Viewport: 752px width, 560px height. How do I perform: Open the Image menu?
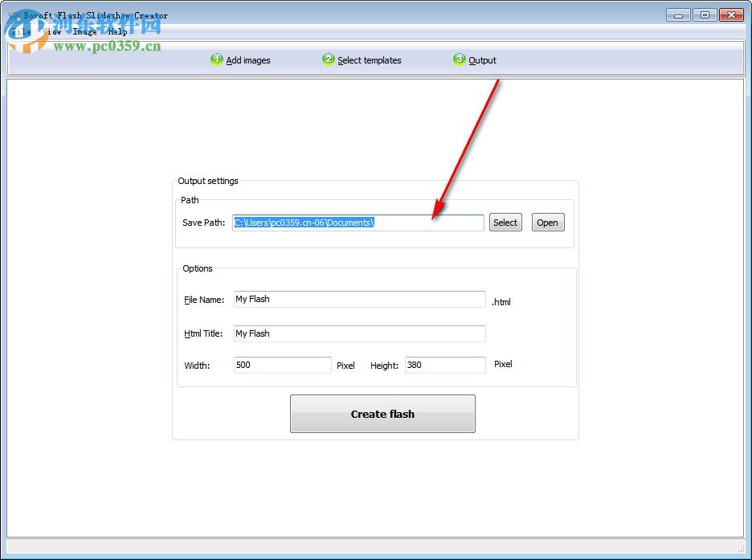(84, 31)
